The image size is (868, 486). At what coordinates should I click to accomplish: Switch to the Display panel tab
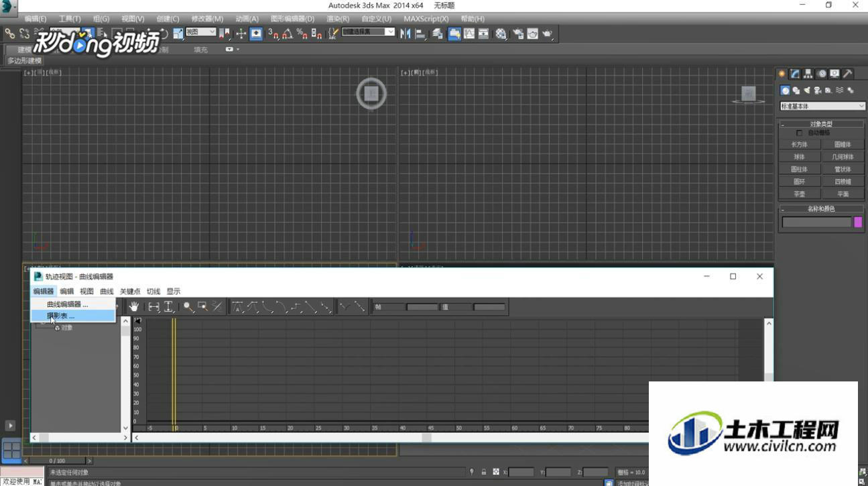tap(834, 74)
